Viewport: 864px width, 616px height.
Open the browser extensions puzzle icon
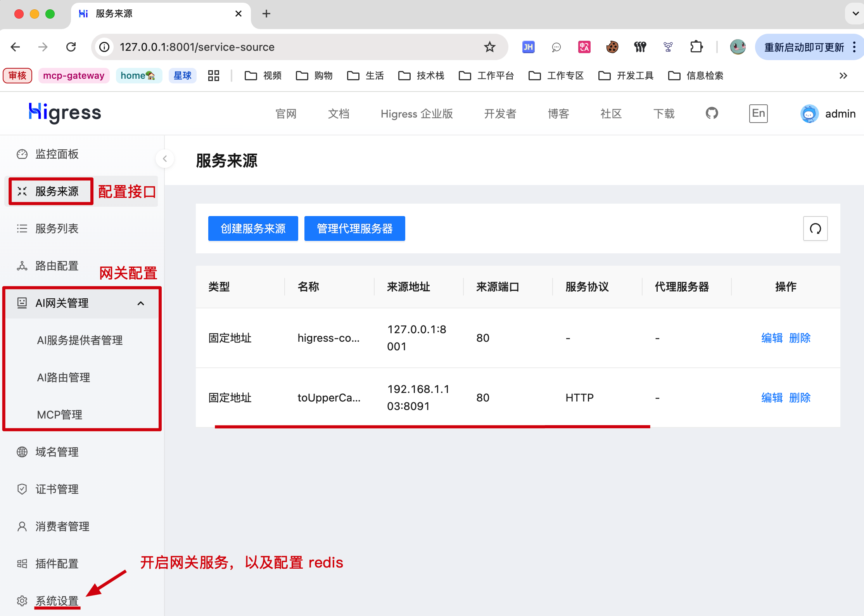coord(696,47)
